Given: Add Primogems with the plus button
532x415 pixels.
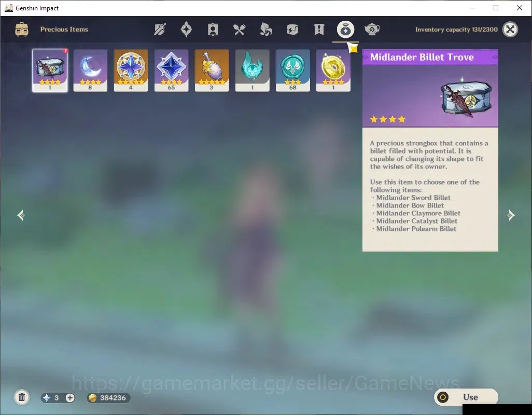Looking at the screenshot, I should coord(70,398).
